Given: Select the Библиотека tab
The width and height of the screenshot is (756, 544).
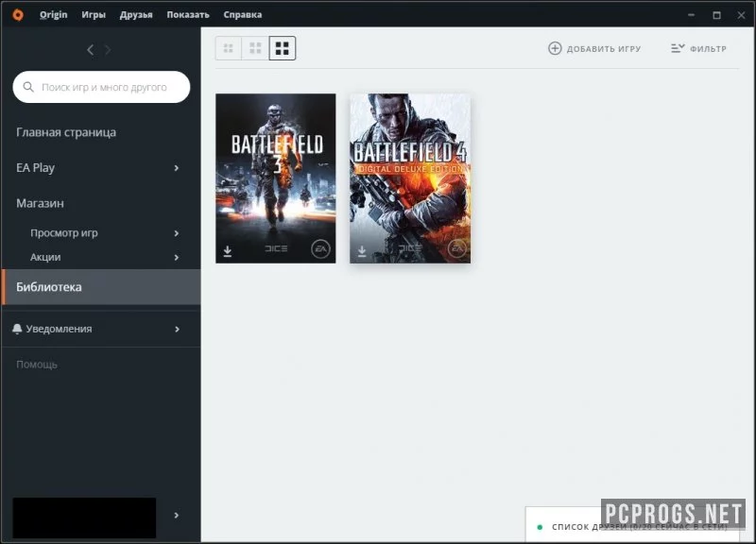Looking at the screenshot, I should pos(101,287).
